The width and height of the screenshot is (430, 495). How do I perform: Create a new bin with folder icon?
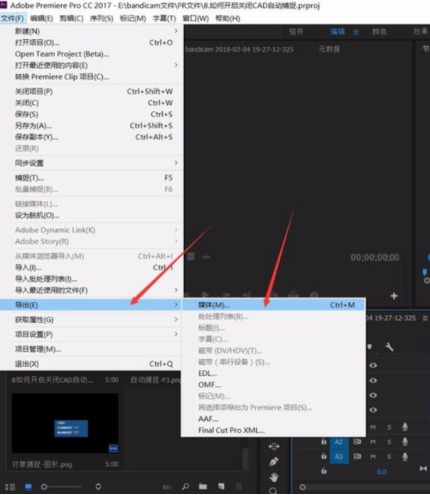pos(203,487)
